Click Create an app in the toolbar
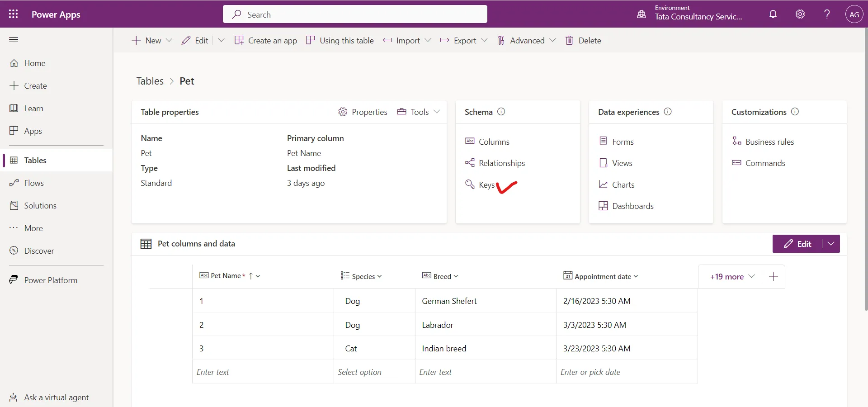Screen dimensions: 868x407 tap(272, 40)
